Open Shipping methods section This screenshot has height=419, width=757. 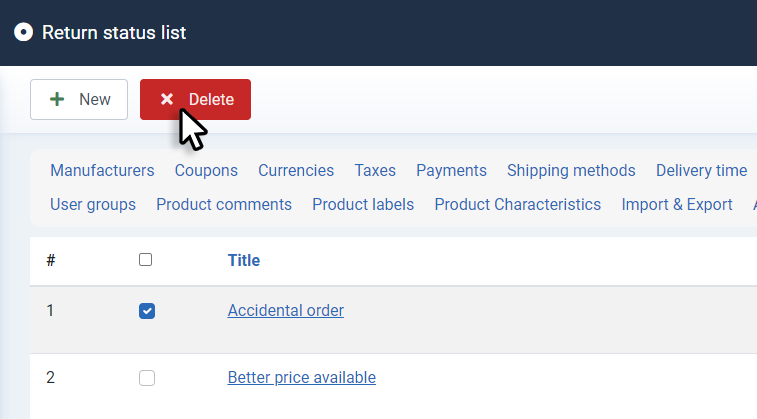click(x=571, y=170)
